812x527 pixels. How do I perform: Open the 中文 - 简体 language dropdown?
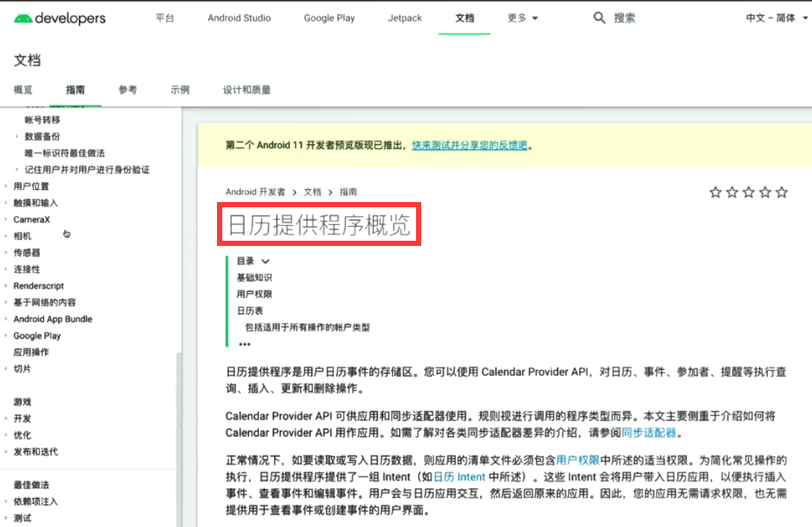coord(776,18)
